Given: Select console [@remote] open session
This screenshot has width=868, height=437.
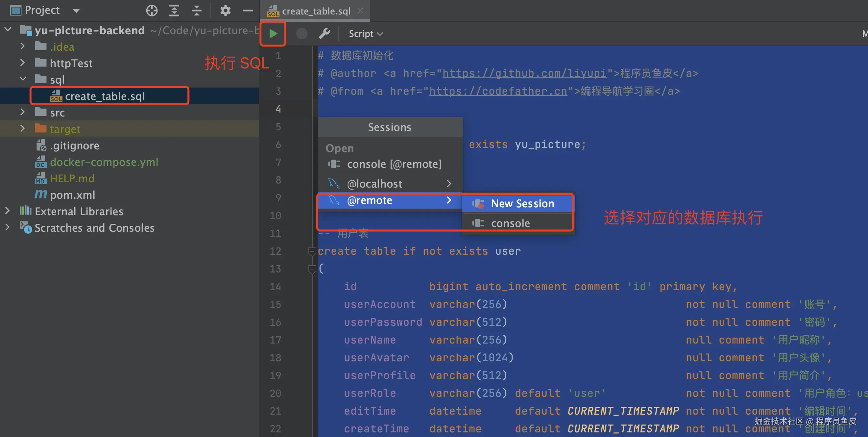Looking at the screenshot, I should 394,164.
